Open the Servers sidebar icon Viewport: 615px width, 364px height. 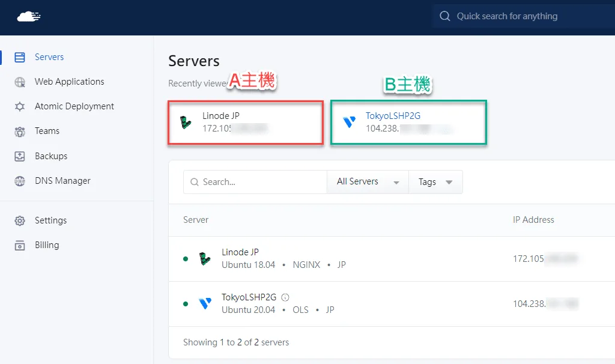20,57
